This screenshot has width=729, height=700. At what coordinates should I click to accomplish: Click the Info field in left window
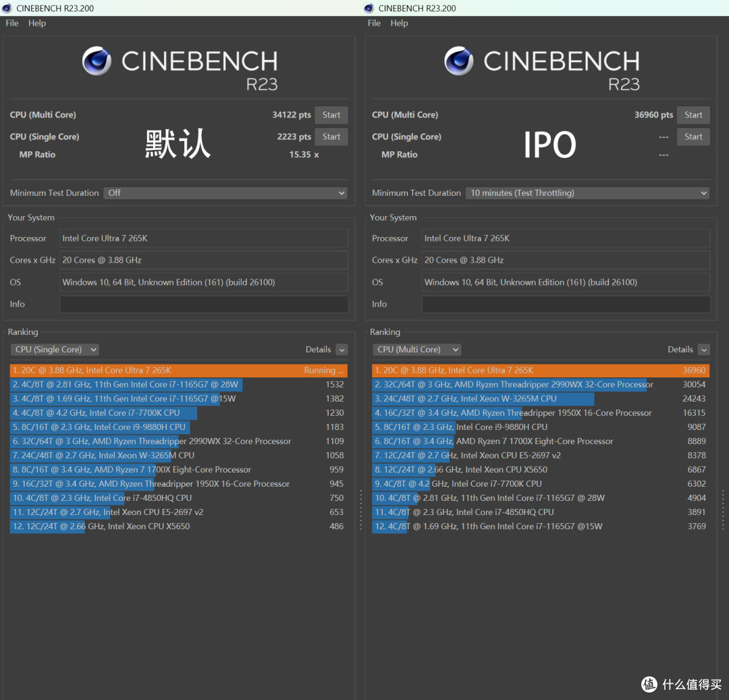[204, 304]
